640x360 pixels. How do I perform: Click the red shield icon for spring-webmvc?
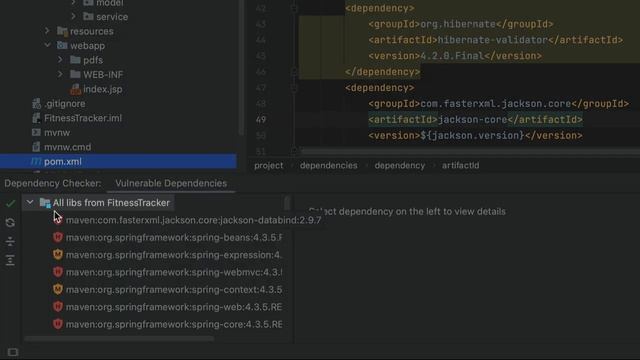tap(58, 272)
